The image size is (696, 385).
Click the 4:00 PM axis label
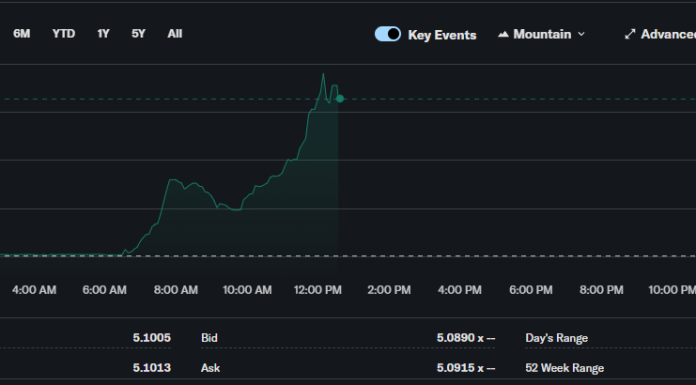[x=460, y=290]
